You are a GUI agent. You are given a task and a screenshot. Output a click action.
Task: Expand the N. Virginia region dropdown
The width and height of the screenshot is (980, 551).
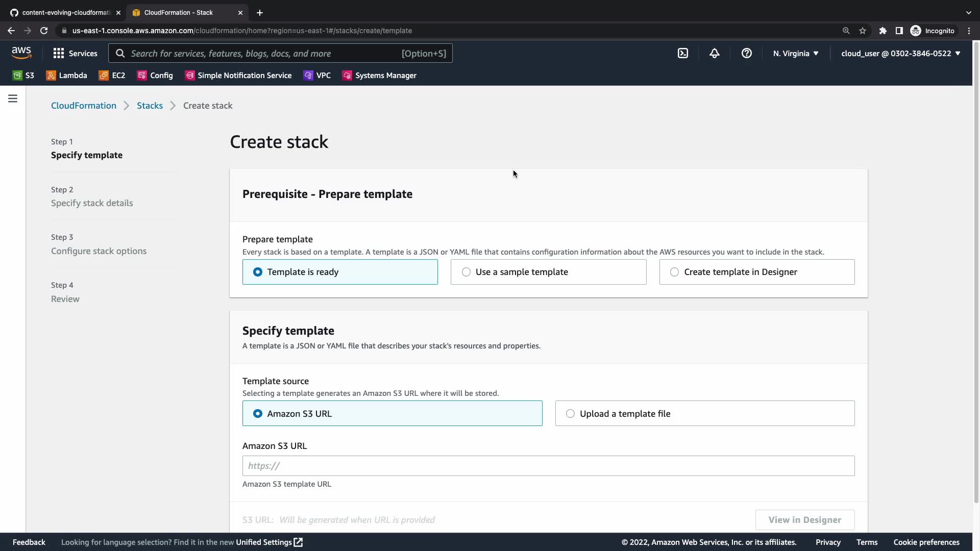(795, 54)
